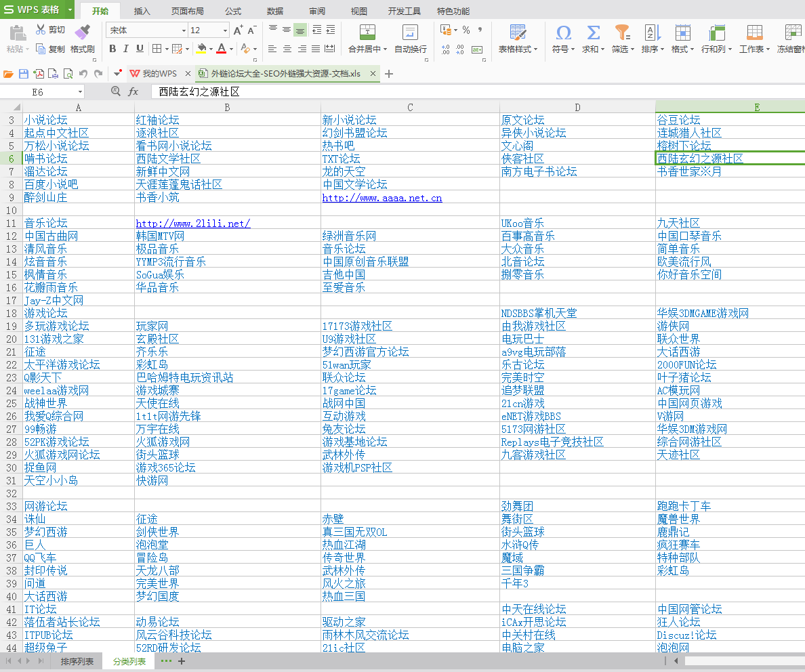
Task: Apply the red font color A
Action: [222, 49]
